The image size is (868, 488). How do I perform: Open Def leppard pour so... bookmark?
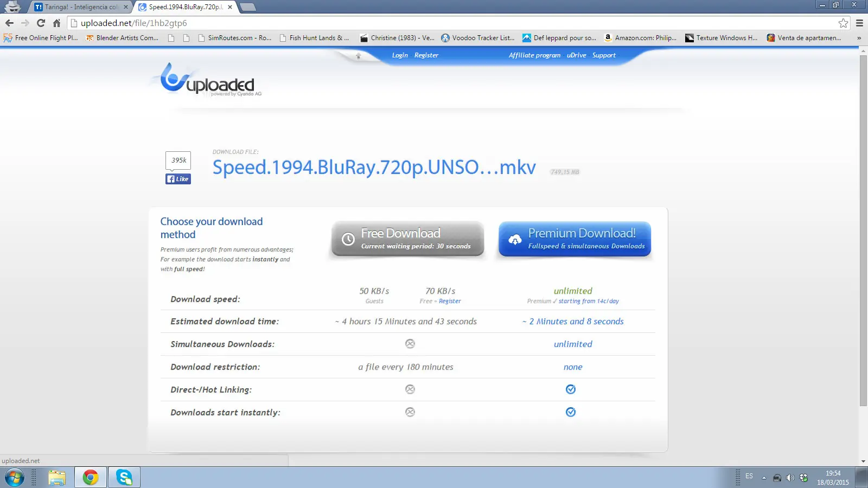tap(559, 38)
